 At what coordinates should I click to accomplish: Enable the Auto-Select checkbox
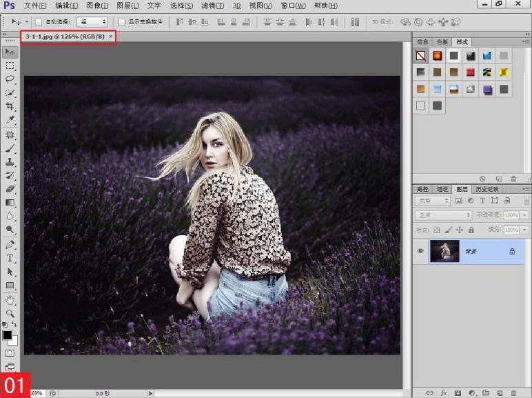pyautogui.click(x=39, y=22)
